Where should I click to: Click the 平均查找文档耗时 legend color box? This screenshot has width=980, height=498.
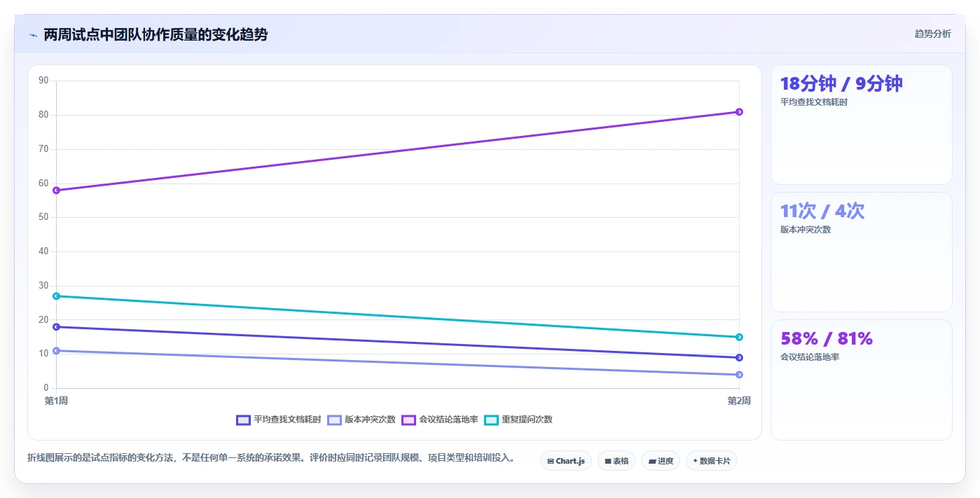[x=243, y=420]
